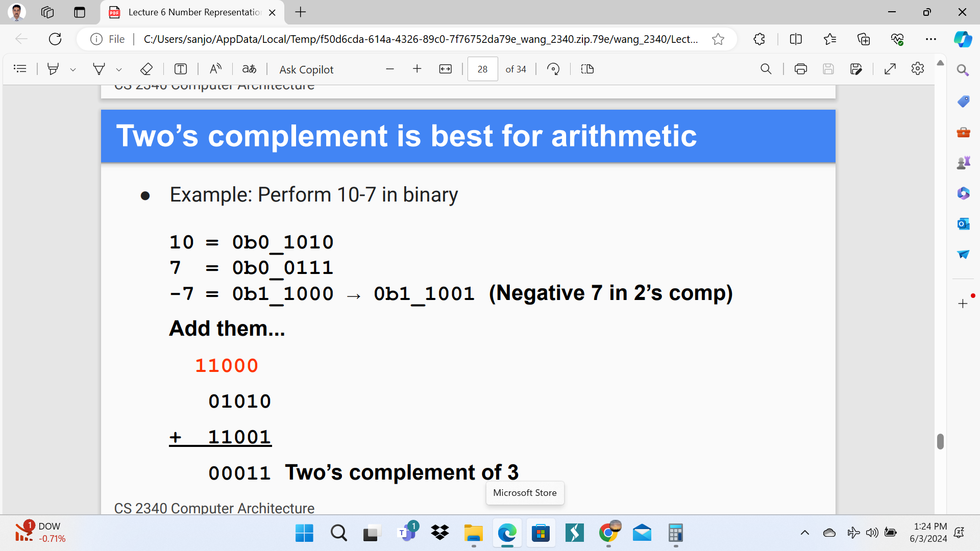Viewport: 980px width, 551px height.
Task: Select the Erase tool
Action: coord(146,69)
